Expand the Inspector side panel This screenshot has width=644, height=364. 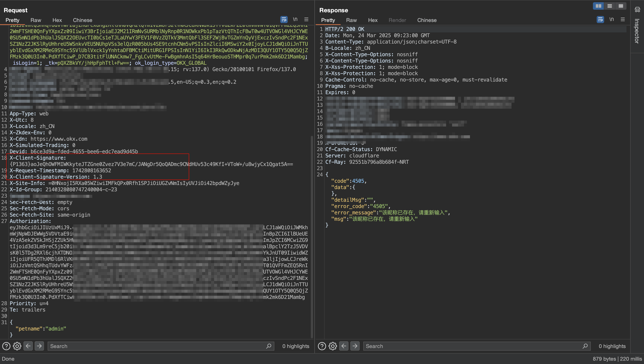[x=637, y=31]
